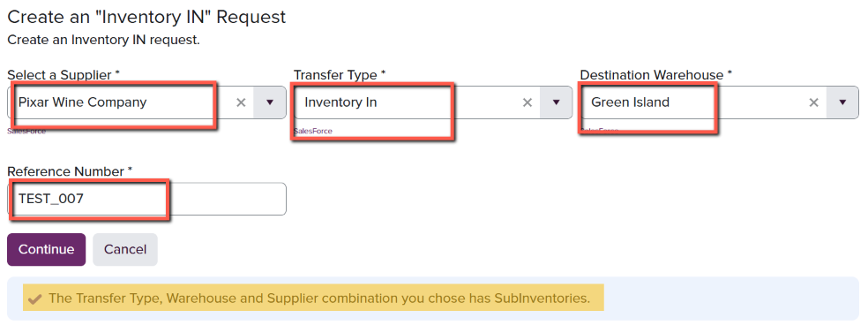Cancel the Inventory IN request
The width and height of the screenshot is (868, 333).
[125, 249]
